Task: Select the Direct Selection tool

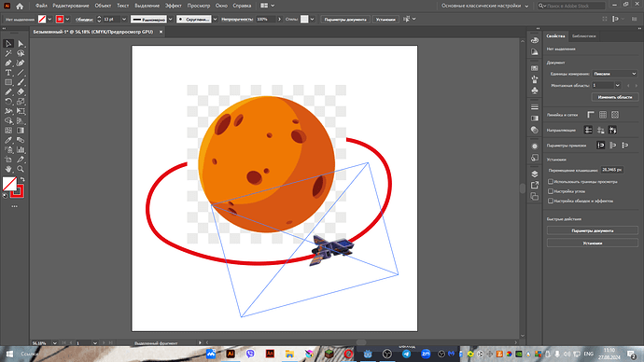Action: (x=21, y=44)
